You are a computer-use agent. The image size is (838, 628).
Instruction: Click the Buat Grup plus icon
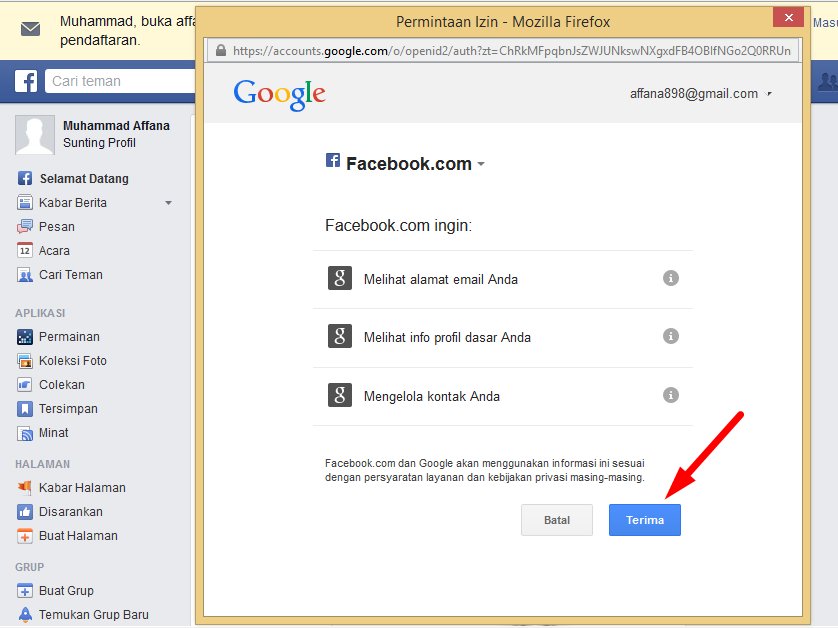click(25, 591)
